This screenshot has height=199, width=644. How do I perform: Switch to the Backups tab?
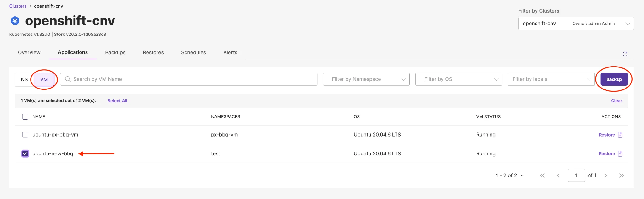pyautogui.click(x=115, y=52)
